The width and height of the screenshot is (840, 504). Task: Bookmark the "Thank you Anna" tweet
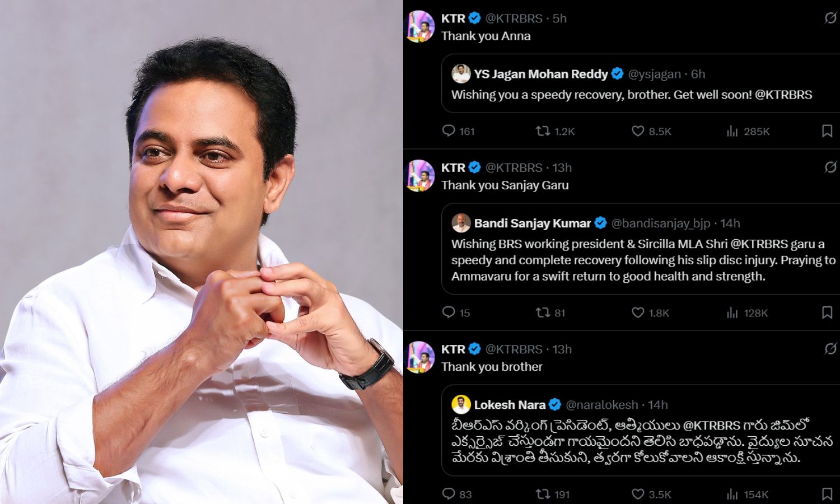point(827,131)
